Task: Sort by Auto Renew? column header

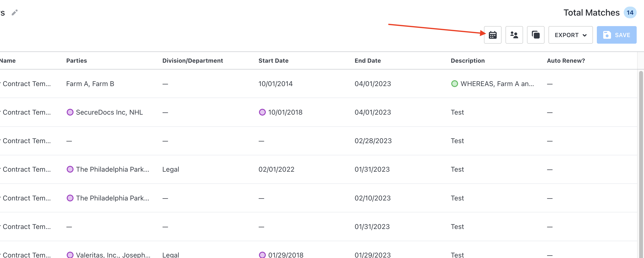Action: pyautogui.click(x=566, y=61)
